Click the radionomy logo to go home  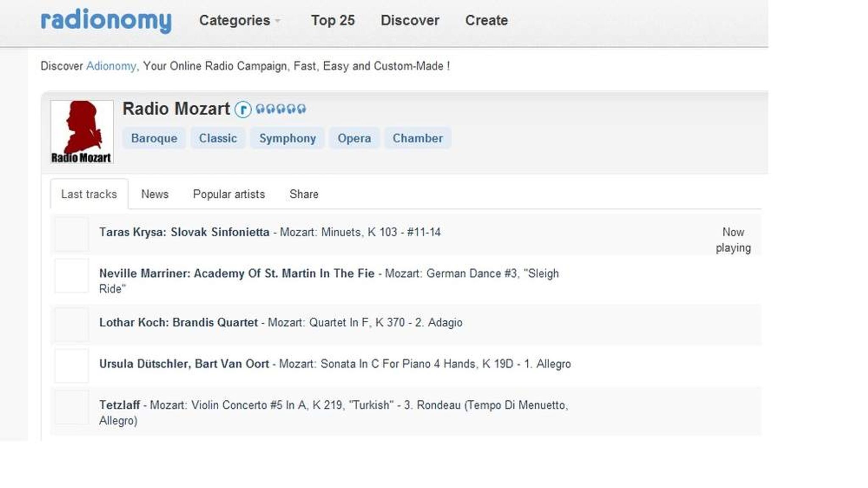click(x=106, y=20)
